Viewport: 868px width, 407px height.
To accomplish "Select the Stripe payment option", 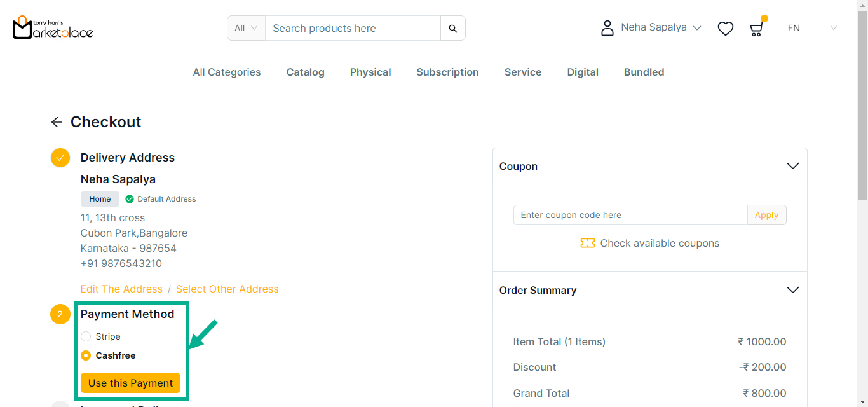I will tap(86, 336).
